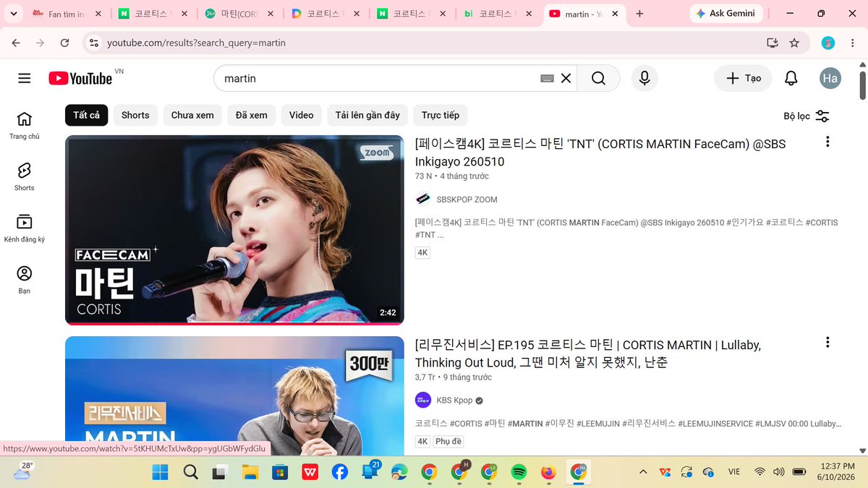The height and width of the screenshot is (488, 868).
Task: Select the Trực tiếp filter chip
Action: point(441,115)
